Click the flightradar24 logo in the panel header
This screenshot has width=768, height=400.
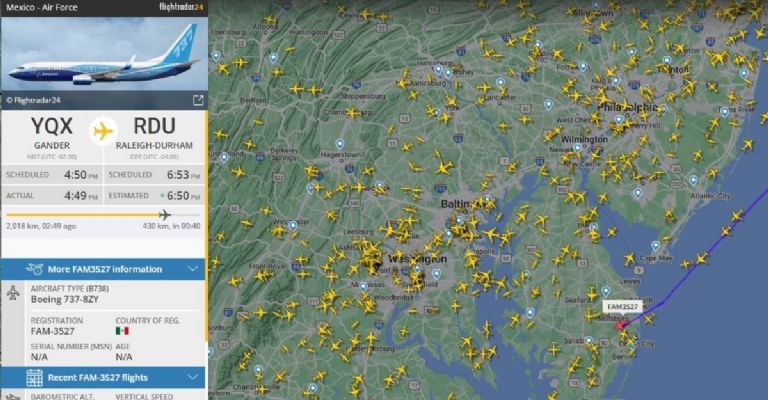(x=181, y=7)
